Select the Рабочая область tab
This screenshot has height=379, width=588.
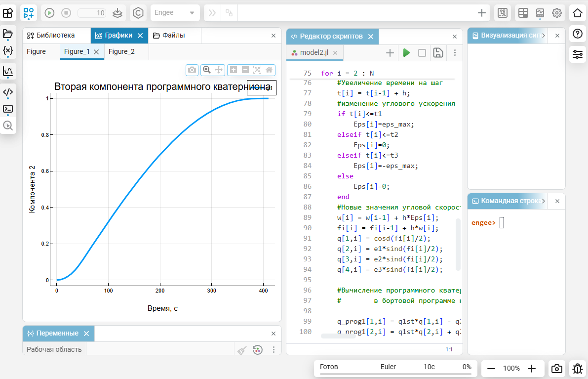click(54, 349)
